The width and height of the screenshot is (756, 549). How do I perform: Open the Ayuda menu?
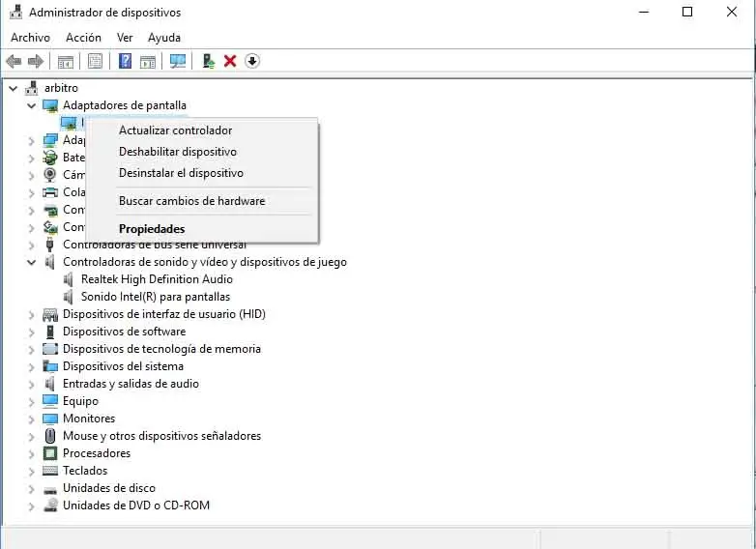coord(164,38)
